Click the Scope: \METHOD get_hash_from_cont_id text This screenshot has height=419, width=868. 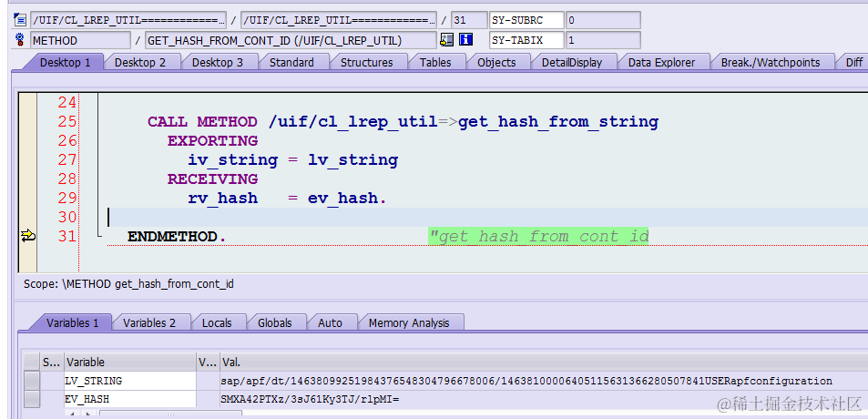tap(128, 284)
